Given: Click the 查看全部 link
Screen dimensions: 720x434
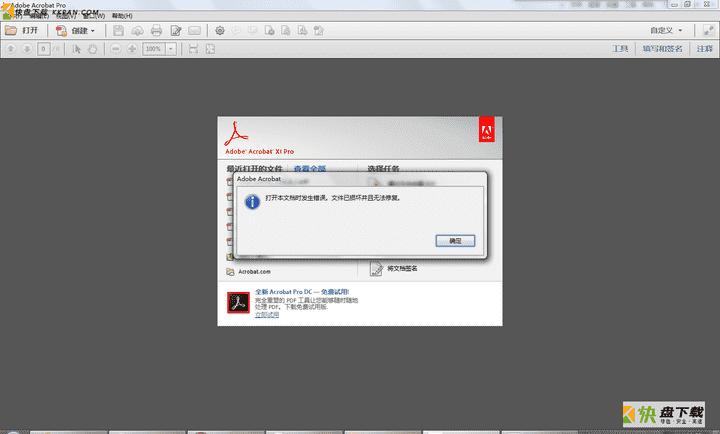Looking at the screenshot, I should [x=310, y=169].
